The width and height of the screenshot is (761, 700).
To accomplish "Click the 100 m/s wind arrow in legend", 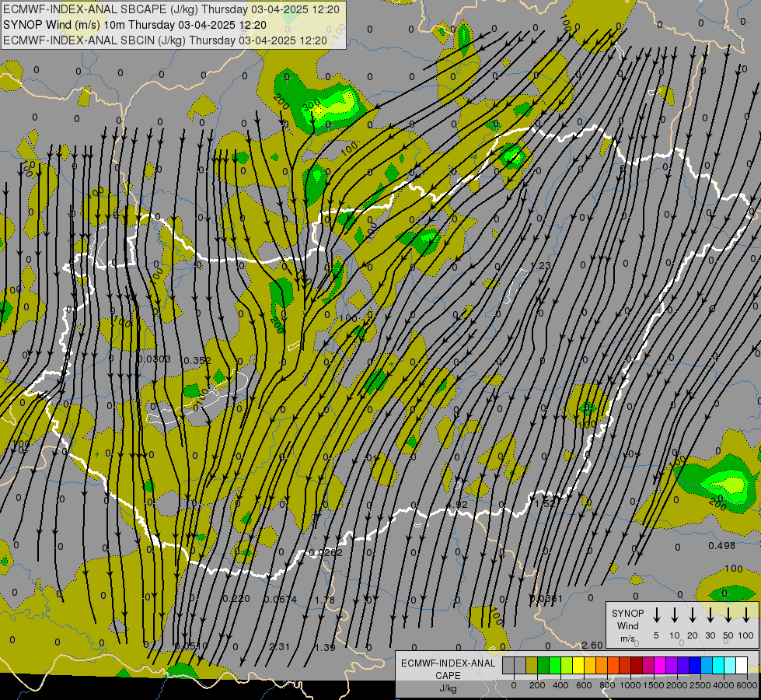I will 746,615.
